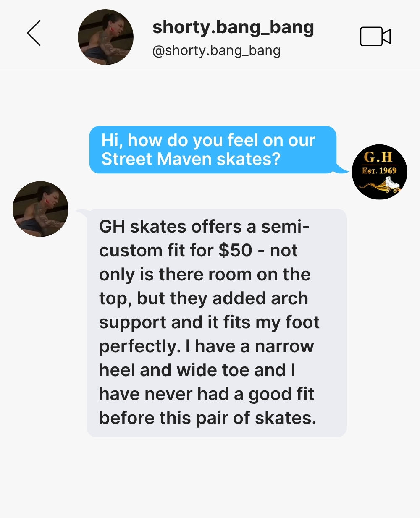Go back using the left chevron arrow
Image resolution: width=420 pixels, height=518 pixels.
[x=34, y=33]
